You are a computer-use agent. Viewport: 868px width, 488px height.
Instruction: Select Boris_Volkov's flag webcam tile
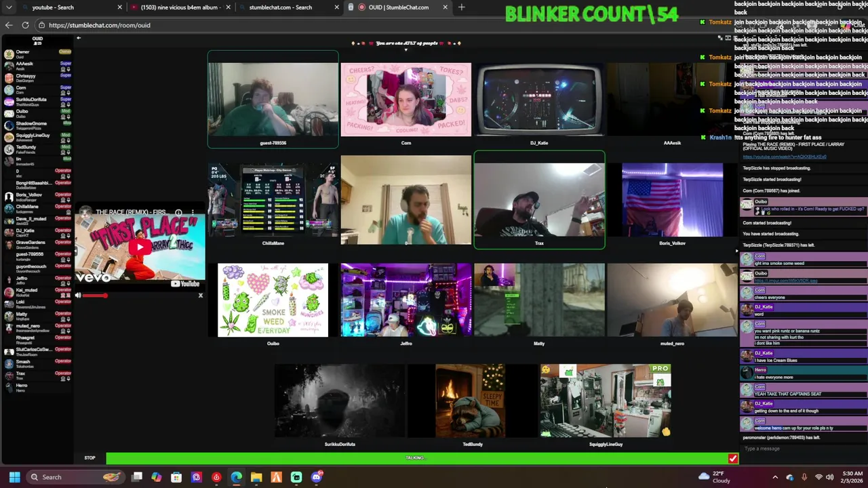click(x=672, y=200)
